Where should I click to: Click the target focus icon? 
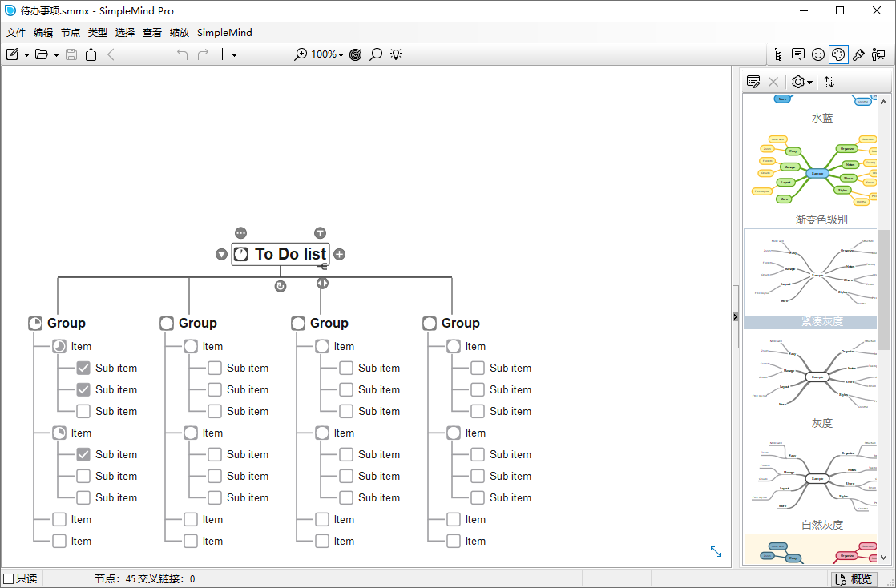pos(356,54)
